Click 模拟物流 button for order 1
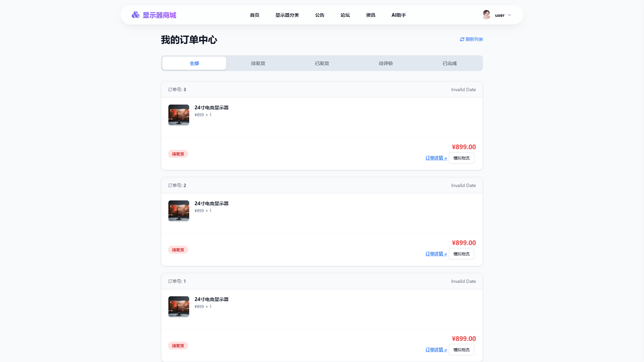Viewport: 644px width, 362px height. pyautogui.click(x=462, y=350)
